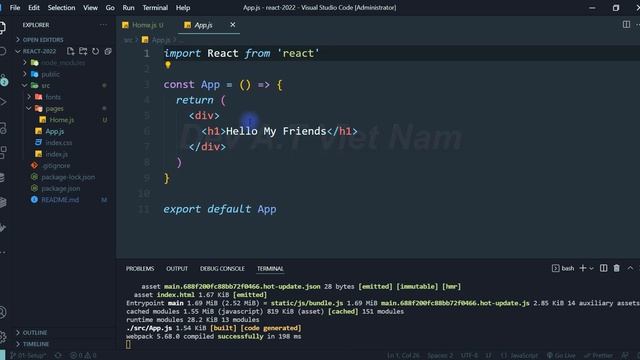Image resolution: width=640 pixels, height=360 pixels.
Task: Open Run and Debug view
Action: [x=3, y=102]
